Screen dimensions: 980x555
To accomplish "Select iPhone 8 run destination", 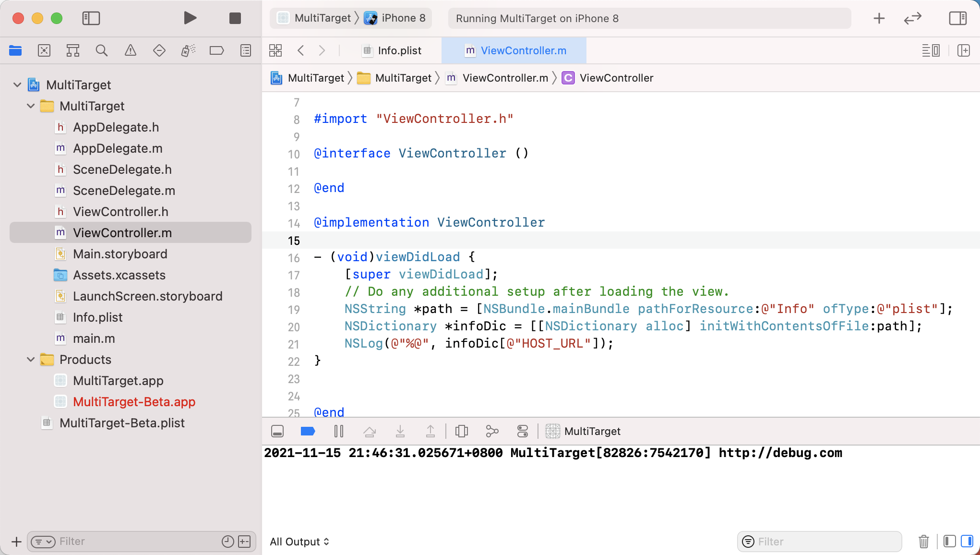I will pos(395,18).
